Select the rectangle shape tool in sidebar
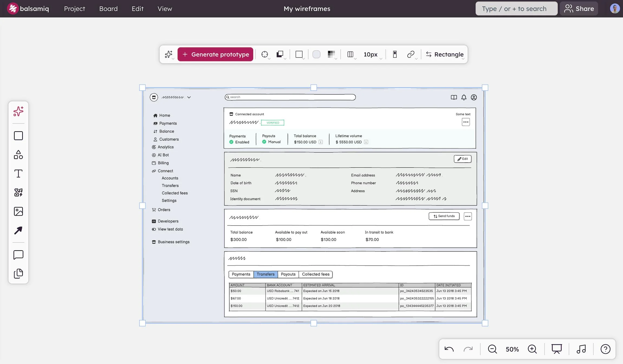Viewport: 623px width, 364px height. pyautogui.click(x=18, y=136)
